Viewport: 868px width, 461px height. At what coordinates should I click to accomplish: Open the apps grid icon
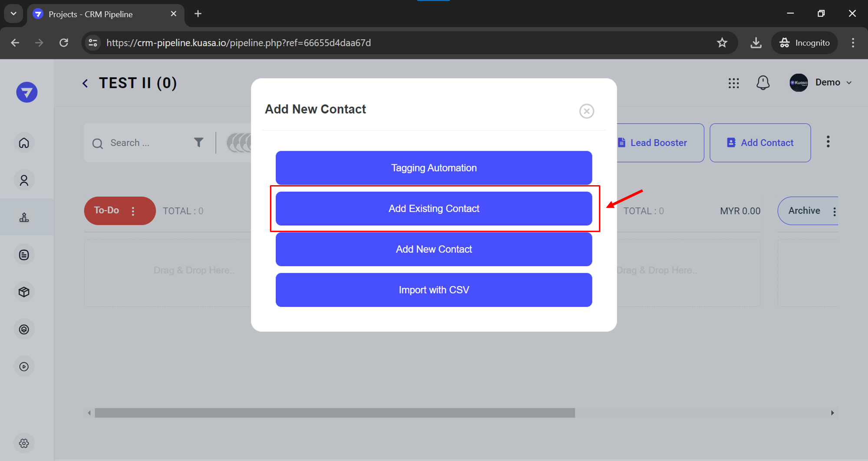pos(733,83)
